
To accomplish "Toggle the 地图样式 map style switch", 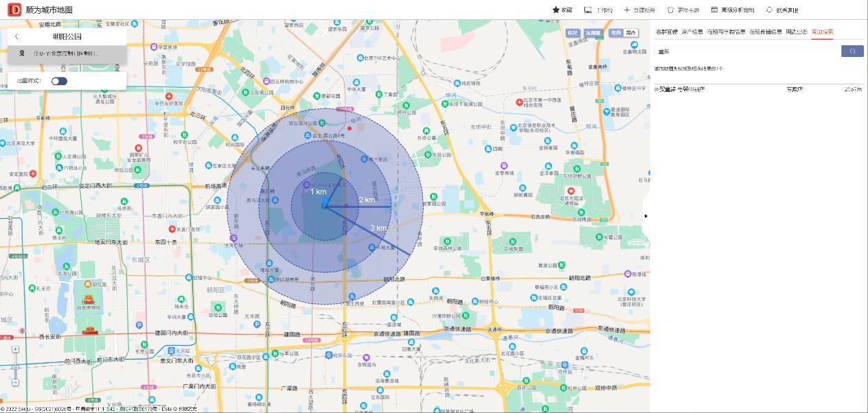I will (x=60, y=81).
